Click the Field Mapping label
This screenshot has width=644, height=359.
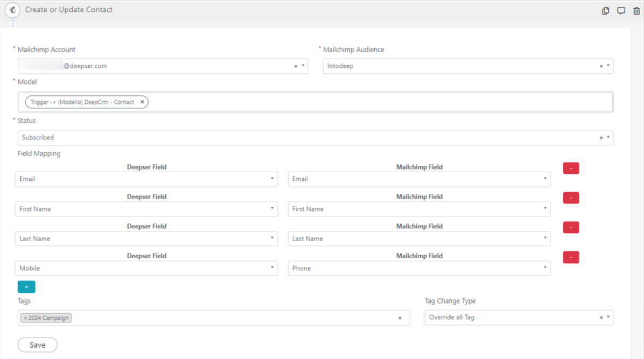39,153
